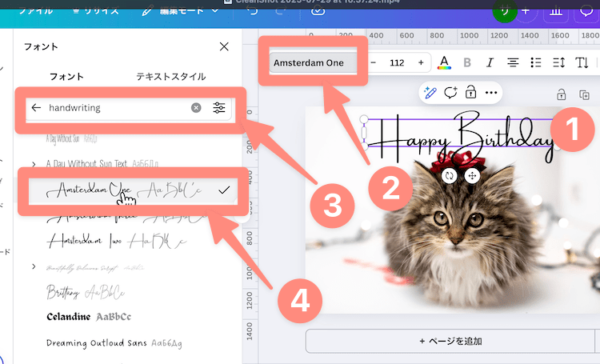This screenshot has height=364, width=600.
Task: Choose the Dreaming Outloud Sans font
Action: [114, 343]
